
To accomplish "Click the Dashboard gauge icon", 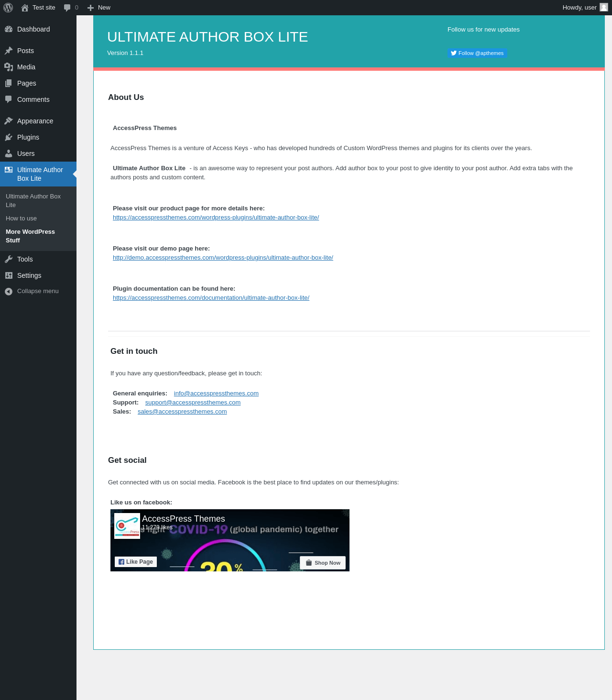I will click(9, 29).
